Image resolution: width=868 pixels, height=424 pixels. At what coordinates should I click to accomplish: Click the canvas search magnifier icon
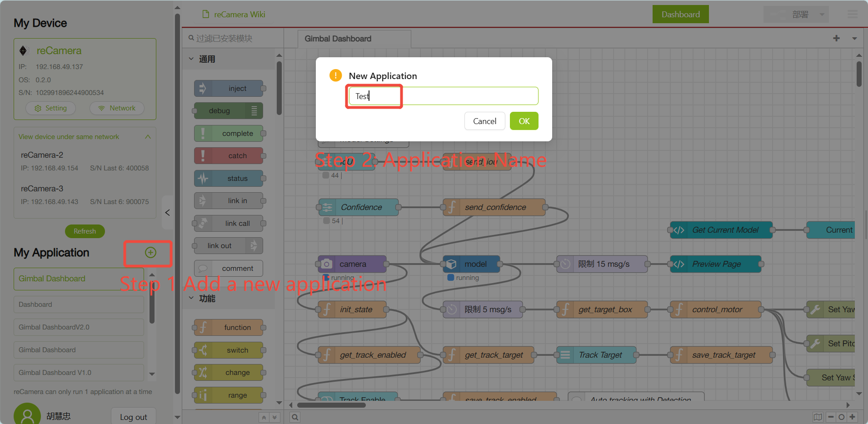pos(295,417)
